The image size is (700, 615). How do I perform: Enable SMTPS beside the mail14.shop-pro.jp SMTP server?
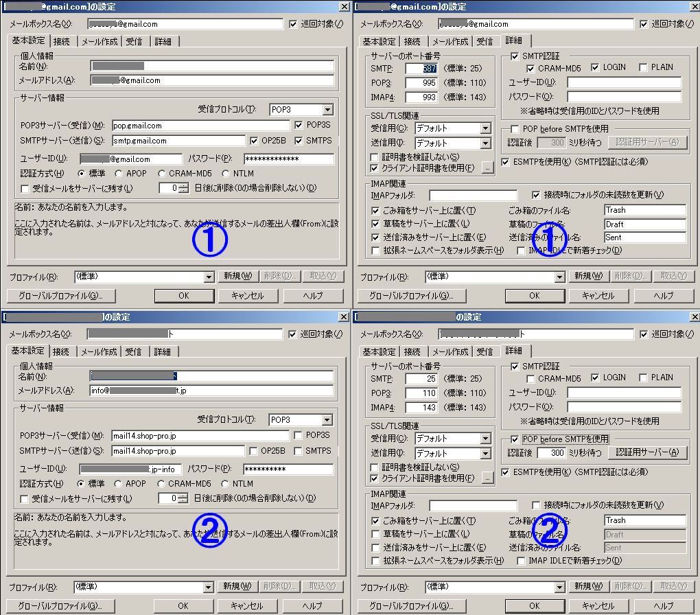(x=299, y=451)
